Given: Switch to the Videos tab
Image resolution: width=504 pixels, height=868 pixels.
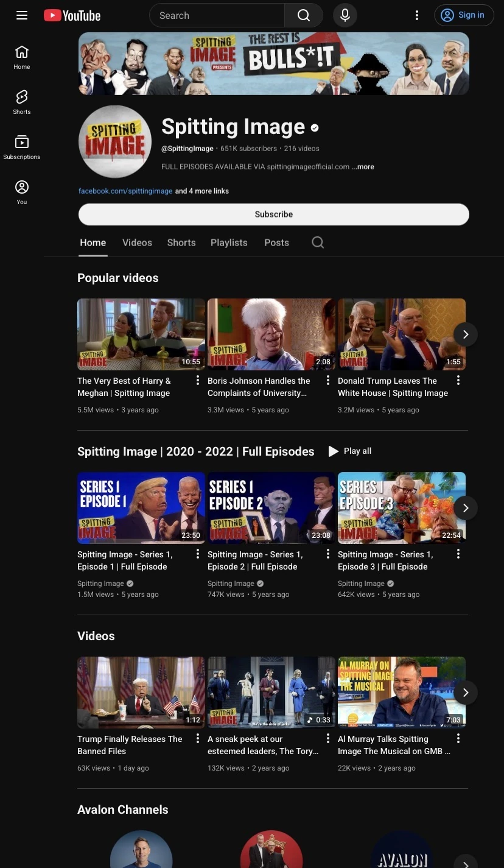Looking at the screenshot, I should tap(137, 242).
